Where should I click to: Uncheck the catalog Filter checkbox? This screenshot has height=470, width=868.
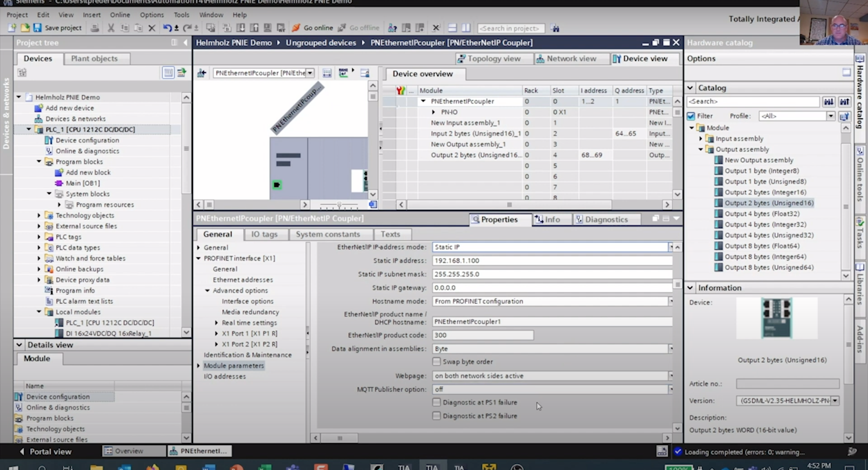click(x=691, y=116)
